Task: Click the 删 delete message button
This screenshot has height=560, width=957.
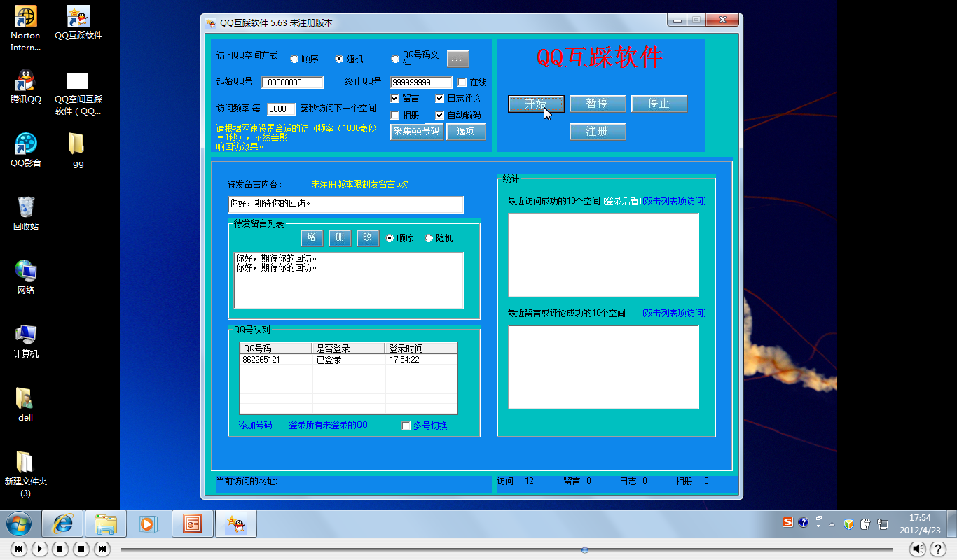Action: [340, 238]
